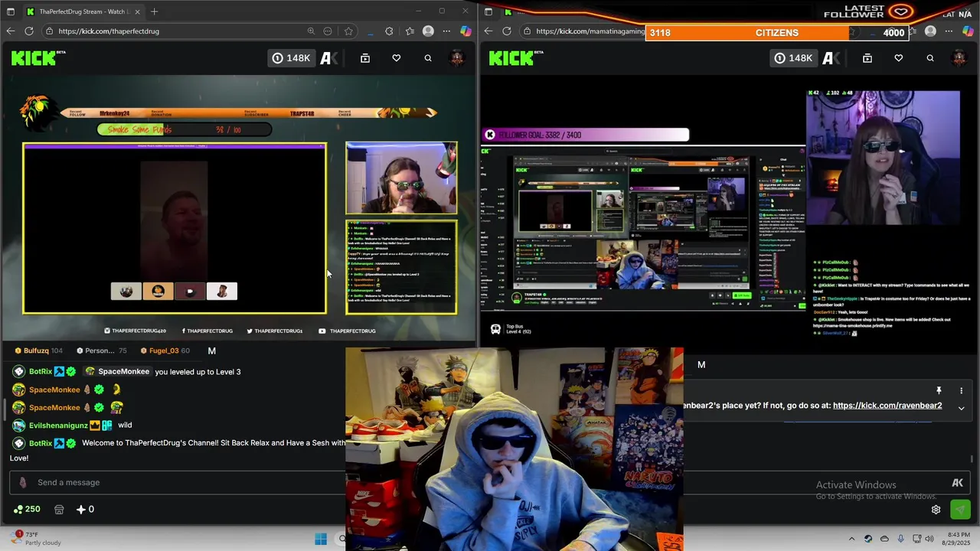Open the browser profile icon in left window

pyautogui.click(x=428, y=31)
